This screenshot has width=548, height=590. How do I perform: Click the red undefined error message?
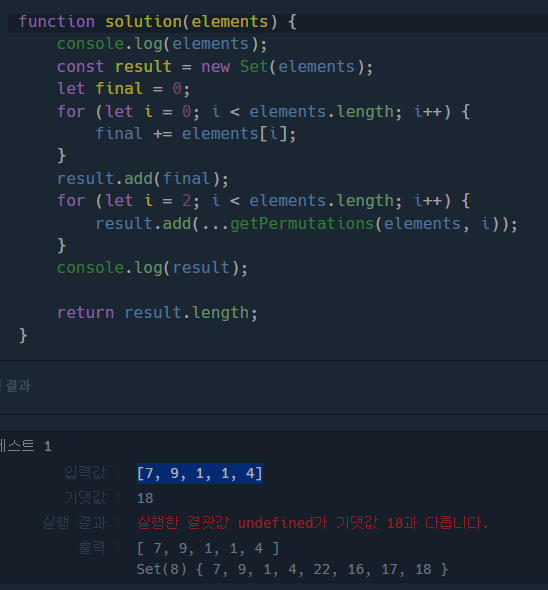coord(313,523)
